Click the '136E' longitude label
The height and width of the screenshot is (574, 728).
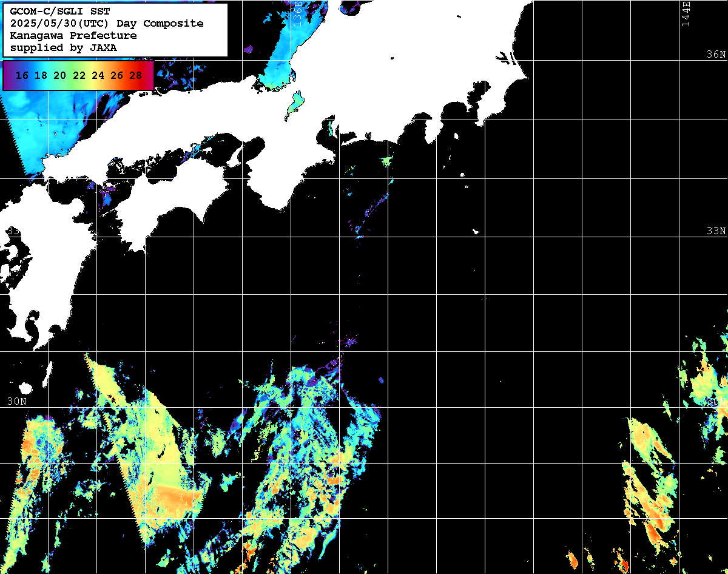(297, 14)
